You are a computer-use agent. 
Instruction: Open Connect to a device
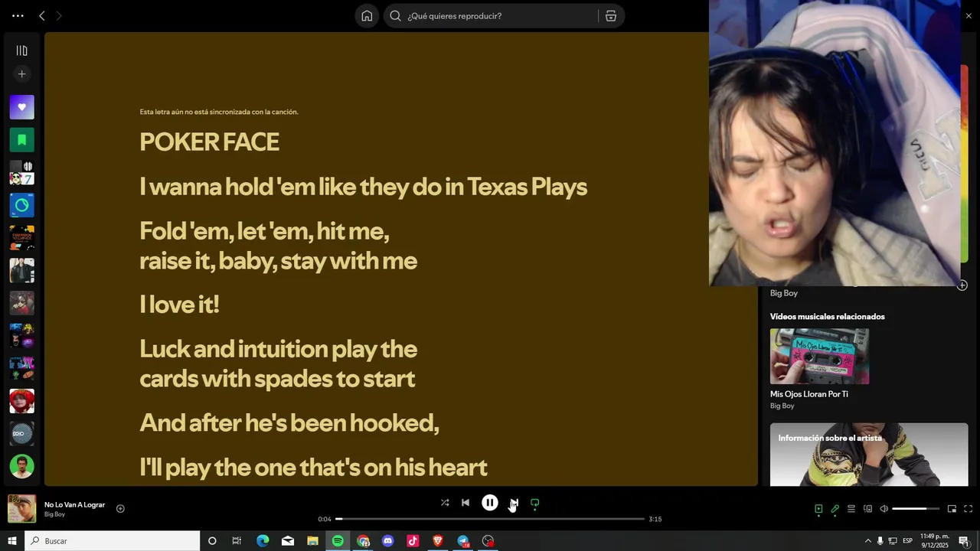tap(867, 509)
